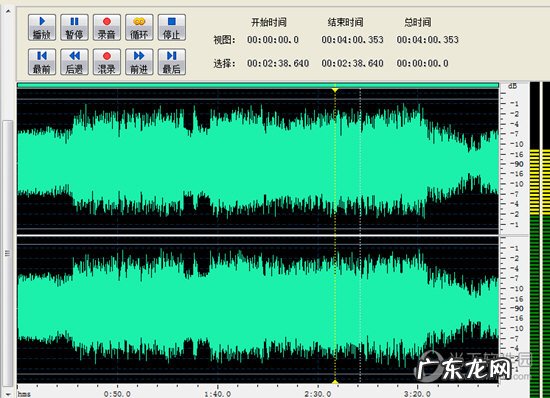The height and width of the screenshot is (398, 550).
Task: Select view total time 00:04:00.353 value
Action: [x=428, y=40]
